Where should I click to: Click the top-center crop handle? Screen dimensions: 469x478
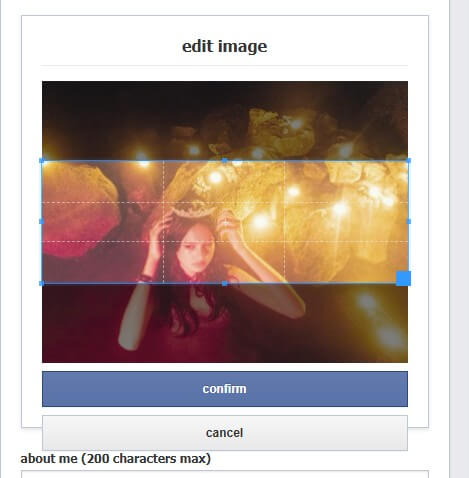[x=225, y=161]
